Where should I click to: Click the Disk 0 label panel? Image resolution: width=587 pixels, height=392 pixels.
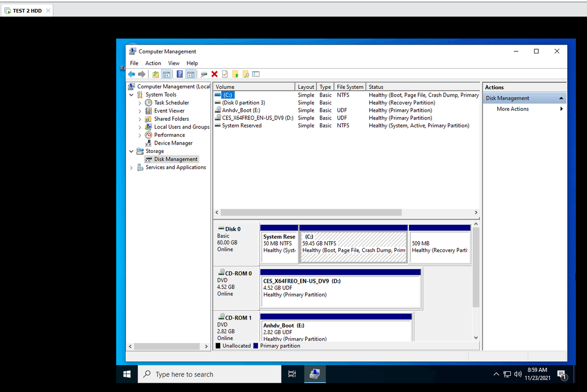click(236, 244)
